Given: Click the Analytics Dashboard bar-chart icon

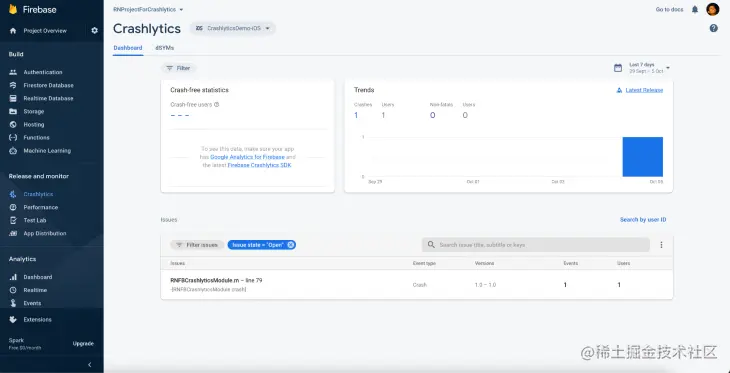Looking at the screenshot, I should (13, 277).
